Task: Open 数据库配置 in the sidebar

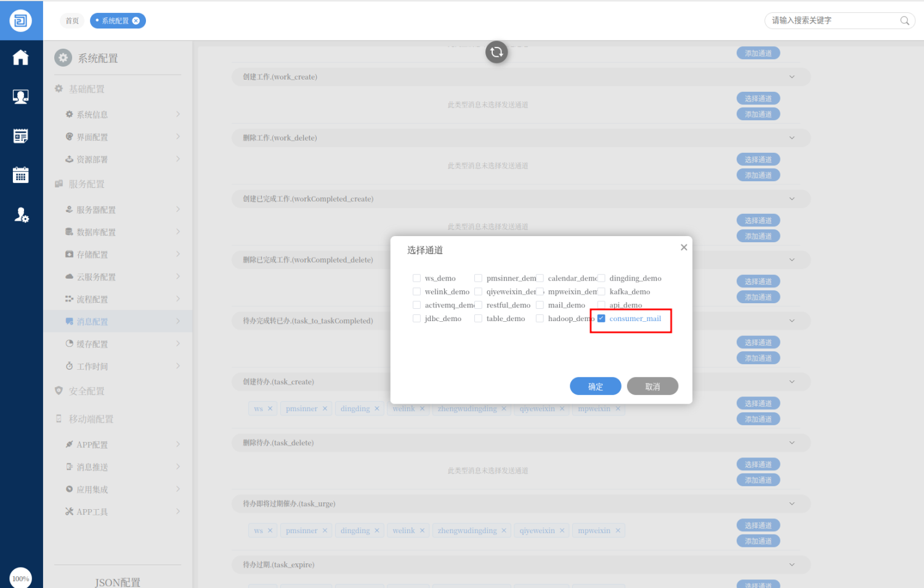Action: click(96, 232)
